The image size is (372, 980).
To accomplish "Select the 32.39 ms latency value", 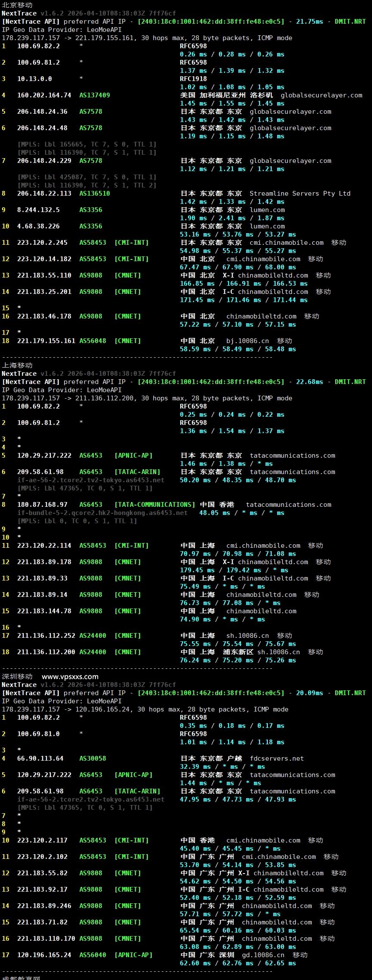I will click(193, 767).
